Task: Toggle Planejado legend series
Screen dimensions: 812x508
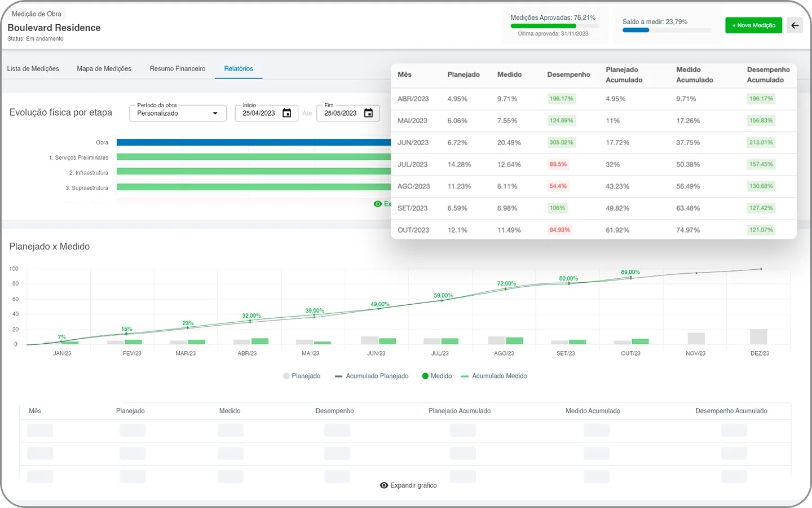Action: coord(302,376)
